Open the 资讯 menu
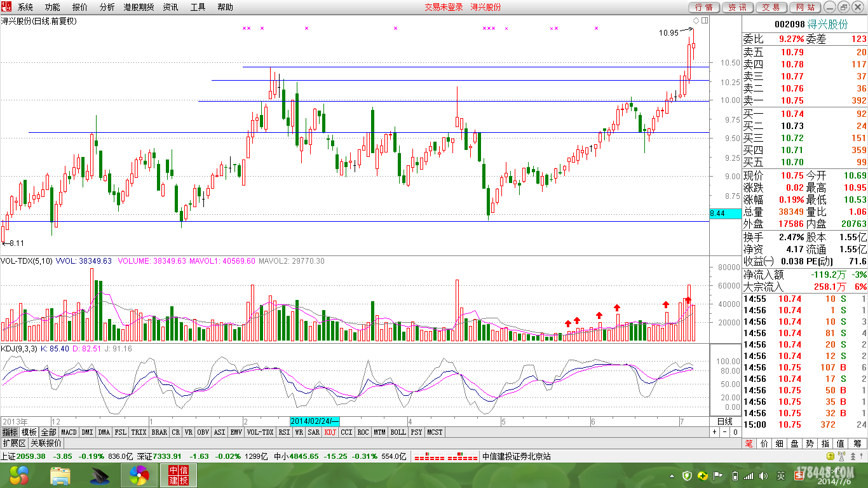The height and width of the screenshot is (488, 868). (171, 7)
